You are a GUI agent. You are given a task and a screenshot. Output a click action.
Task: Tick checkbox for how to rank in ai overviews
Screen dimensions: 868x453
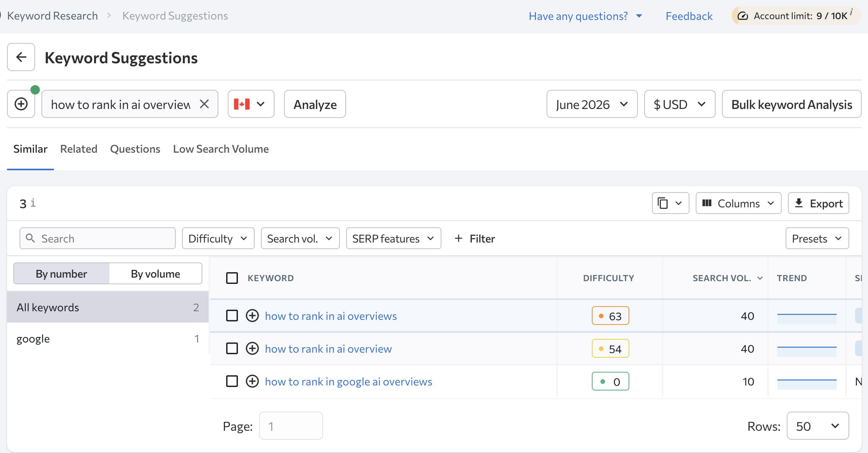[x=232, y=316]
